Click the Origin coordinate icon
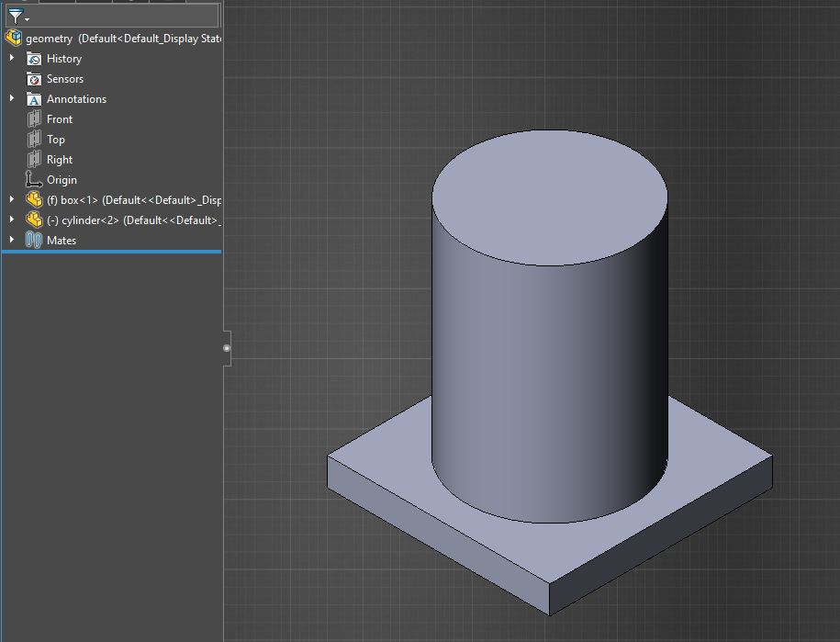The height and width of the screenshot is (642, 840). [x=33, y=179]
